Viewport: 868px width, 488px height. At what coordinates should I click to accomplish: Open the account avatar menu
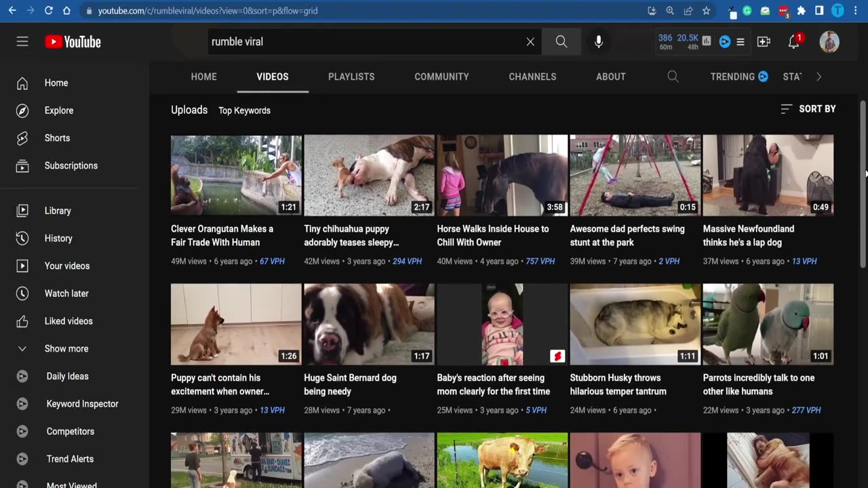tap(829, 41)
